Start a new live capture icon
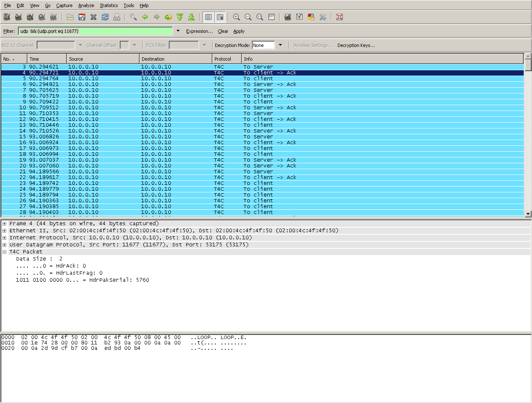Screen dimensions: 532x403 coord(30,17)
